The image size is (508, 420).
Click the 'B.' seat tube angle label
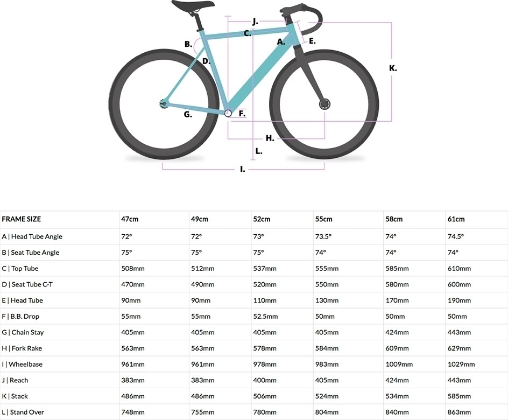[188, 44]
